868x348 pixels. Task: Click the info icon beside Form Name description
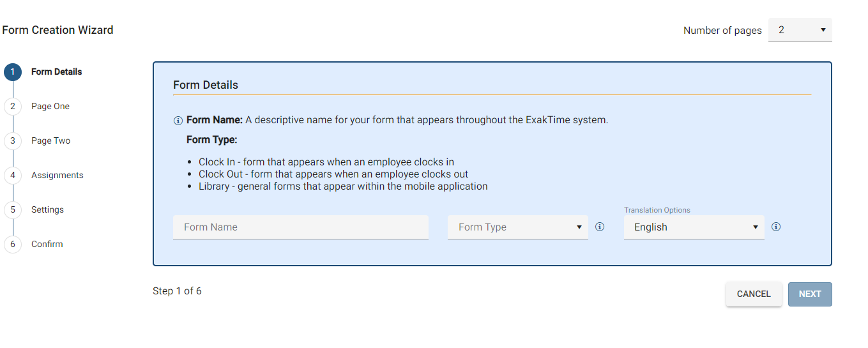(178, 121)
